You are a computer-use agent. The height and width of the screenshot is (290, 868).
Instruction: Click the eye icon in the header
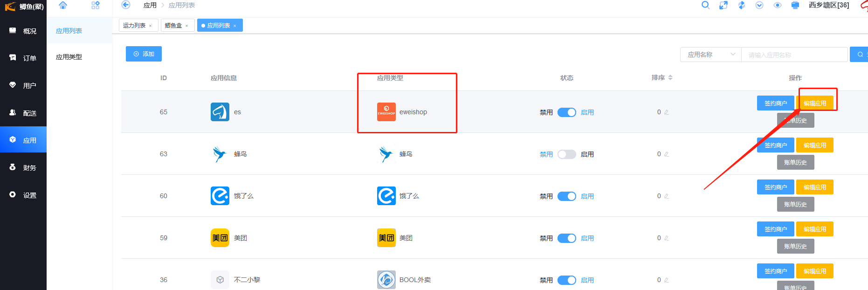[x=777, y=5]
